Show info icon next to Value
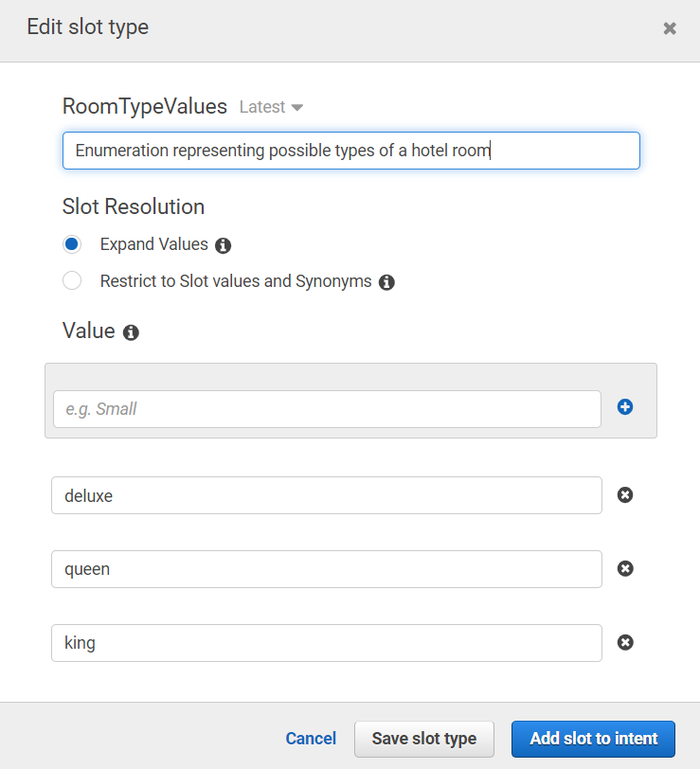This screenshot has width=700, height=769. 131,332
